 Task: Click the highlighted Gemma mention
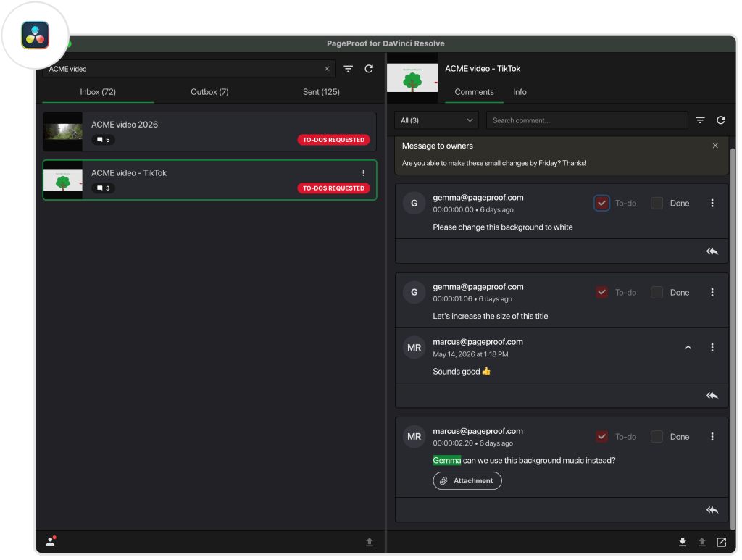pos(446,460)
